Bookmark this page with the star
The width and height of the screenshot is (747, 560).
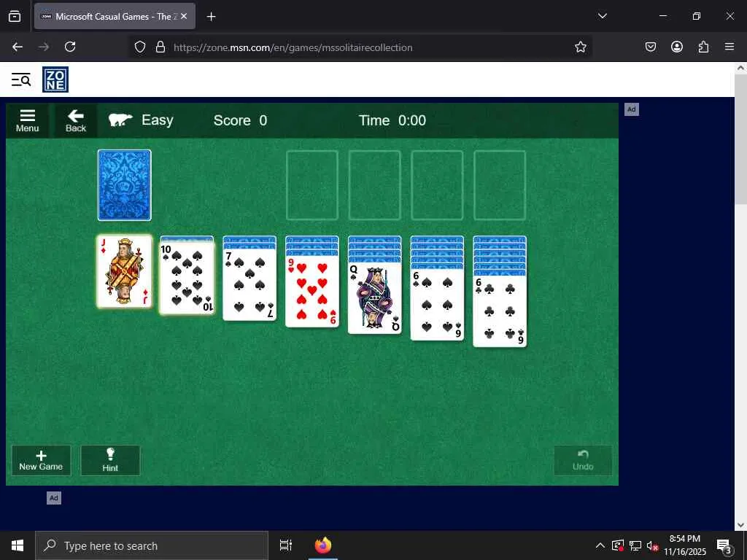coord(580,47)
